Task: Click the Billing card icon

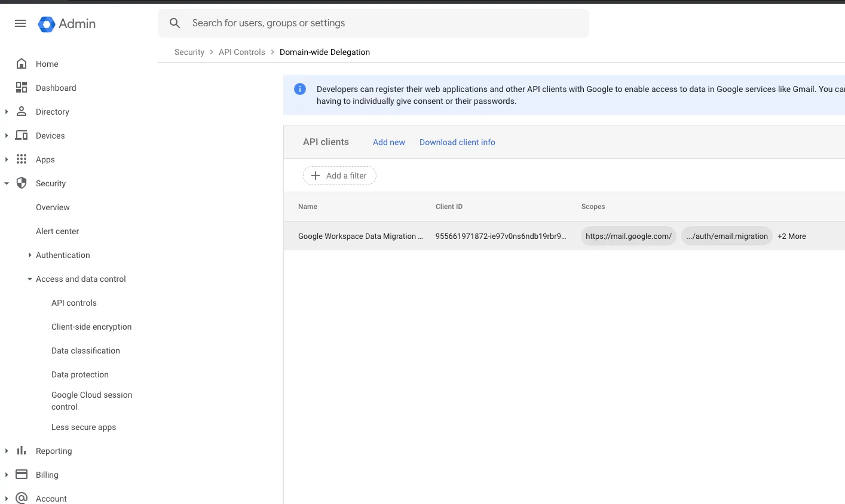Action: [22, 474]
